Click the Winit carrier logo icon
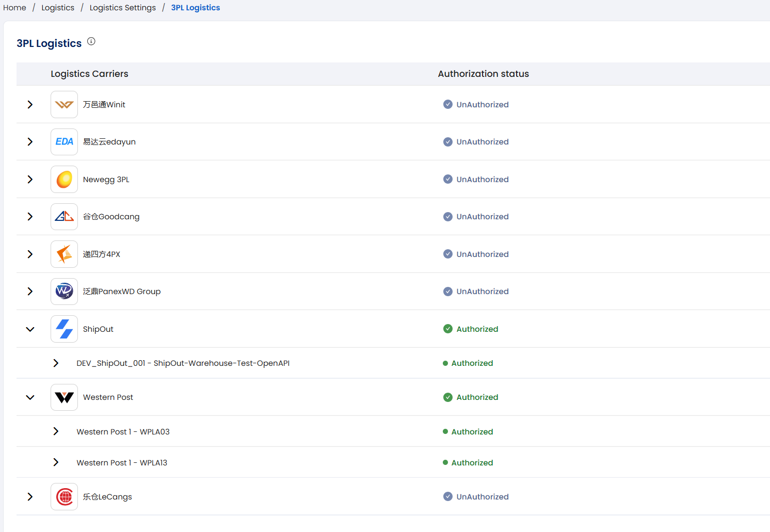 click(64, 105)
